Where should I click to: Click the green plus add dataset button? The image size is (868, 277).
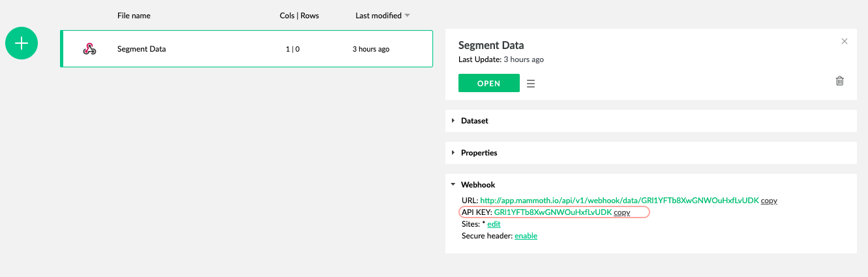click(22, 43)
